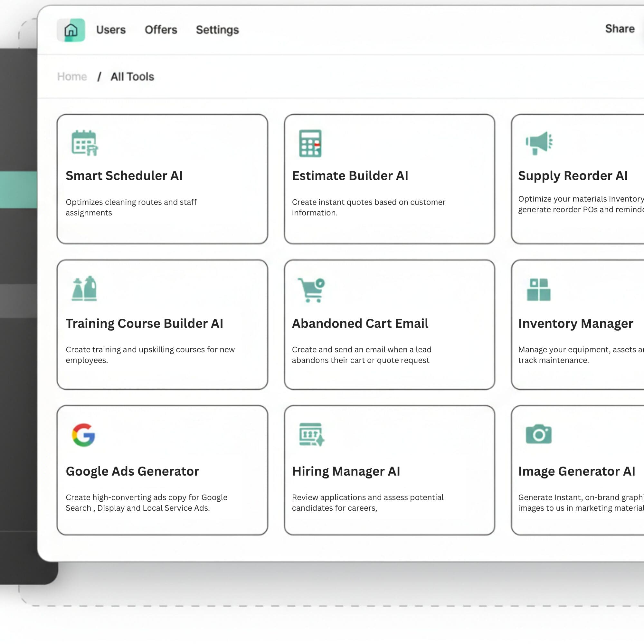The width and height of the screenshot is (644, 644).
Task: Go to Home via breadcrumb link
Action: click(x=72, y=76)
